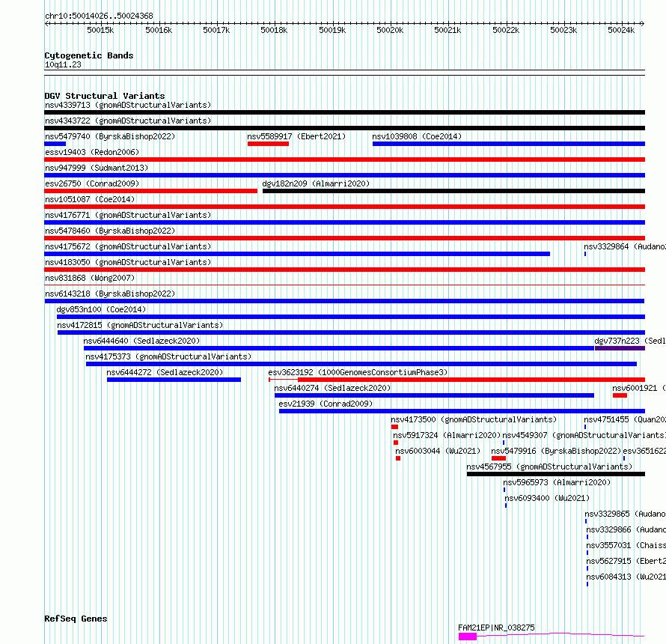Select the red nsv5589917 Ebert2021 bar
This screenshot has height=644, width=666.
coord(268,144)
